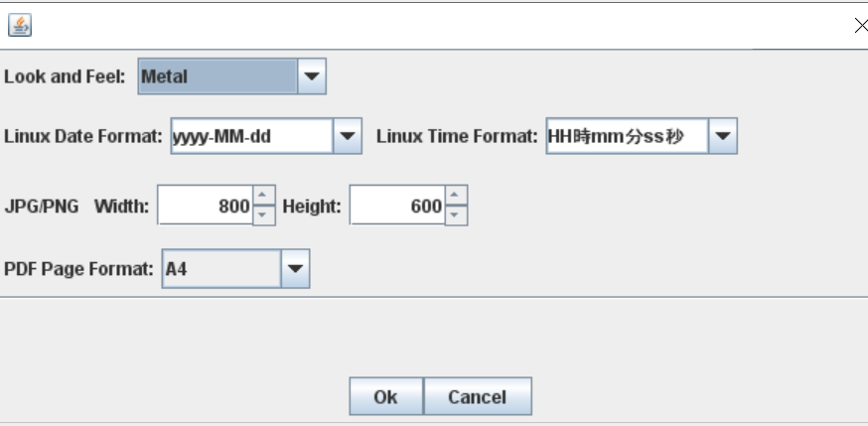Open the PDF Page Format dropdown arrow

295,268
